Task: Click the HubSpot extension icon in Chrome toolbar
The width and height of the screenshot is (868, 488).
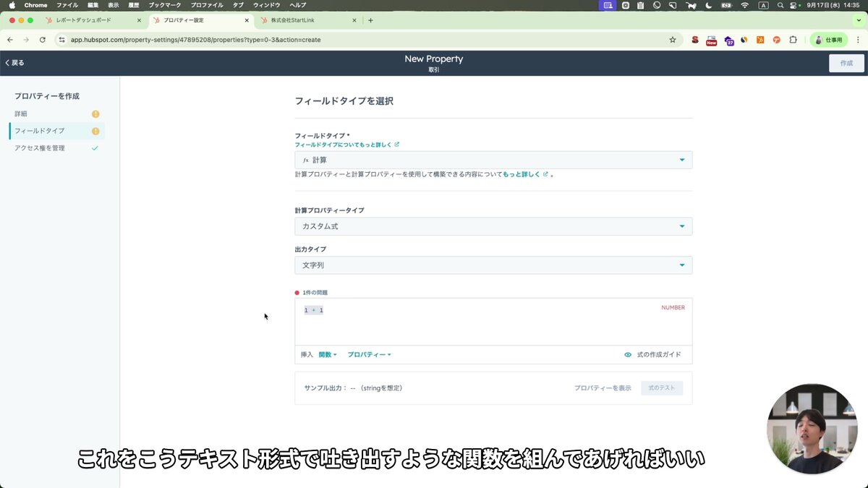Action: click(760, 41)
